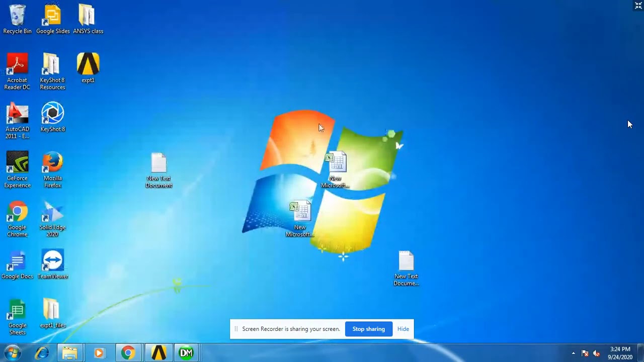Select the GeForce Experience shortcut
644x362 pixels.
point(17,170)
